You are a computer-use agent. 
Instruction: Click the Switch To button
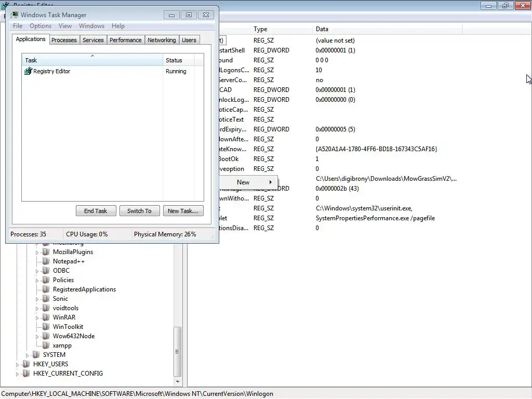click(139, 211)
